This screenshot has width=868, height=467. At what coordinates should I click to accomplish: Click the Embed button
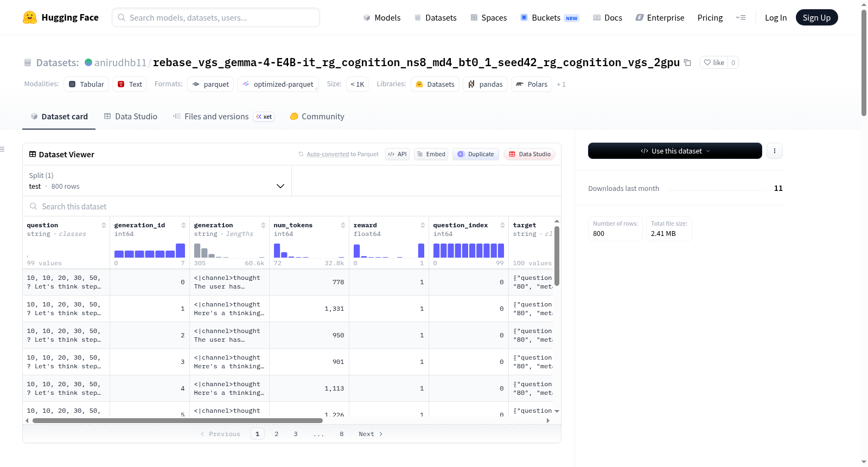point(431,154)
